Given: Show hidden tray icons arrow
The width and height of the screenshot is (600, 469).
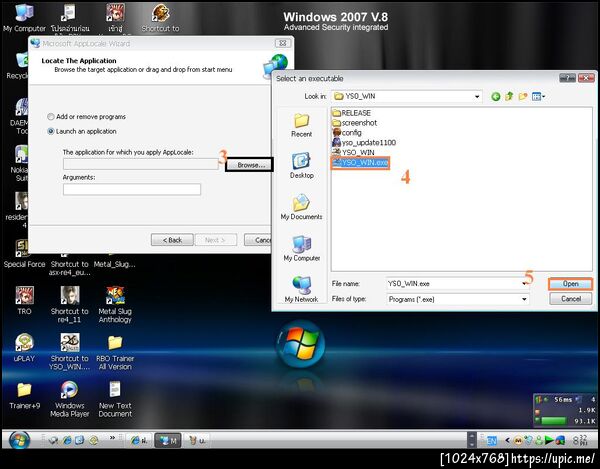Looking at the screenshot, I should tap(507, 440).
